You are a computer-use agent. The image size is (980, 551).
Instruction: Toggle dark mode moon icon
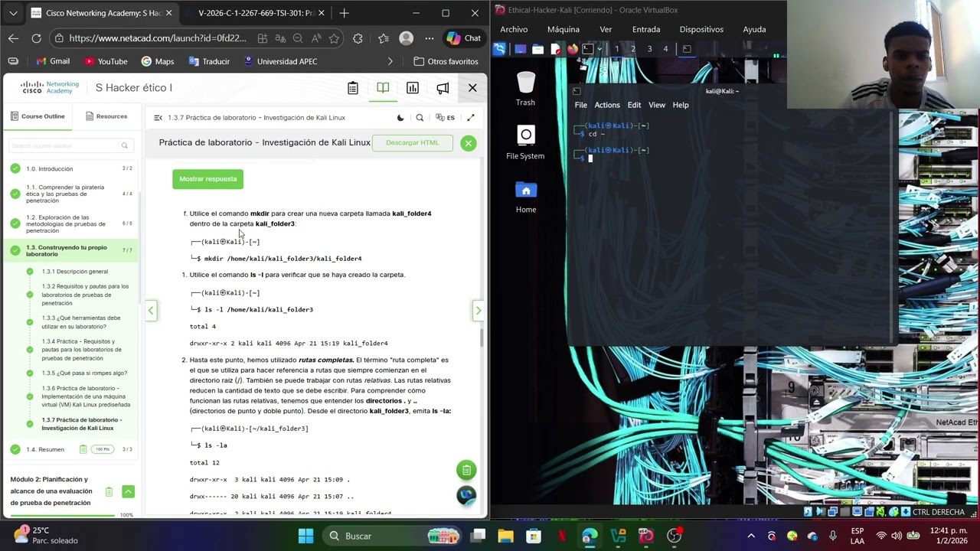400,118
